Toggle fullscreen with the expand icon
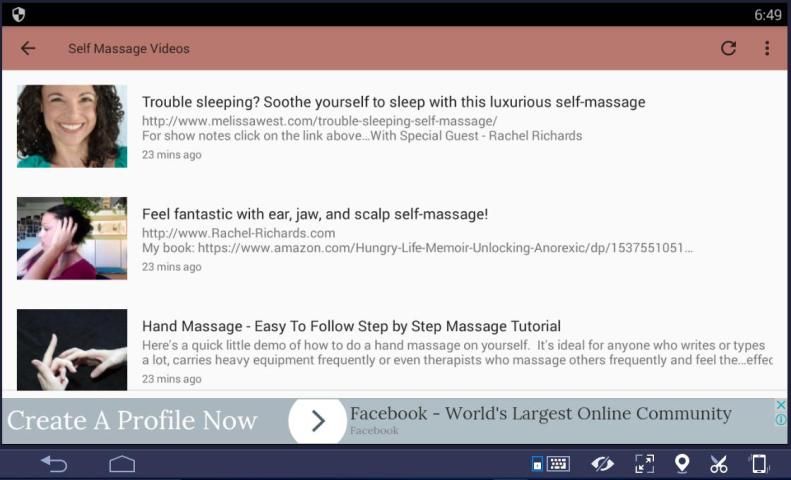Viewport: 791px width, 480px height. pos(645,464)
